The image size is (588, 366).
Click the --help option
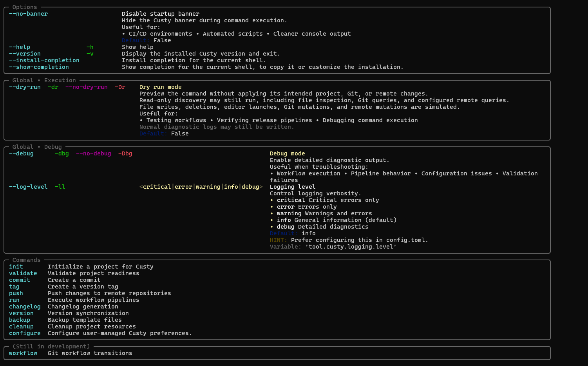pos(20,47)
